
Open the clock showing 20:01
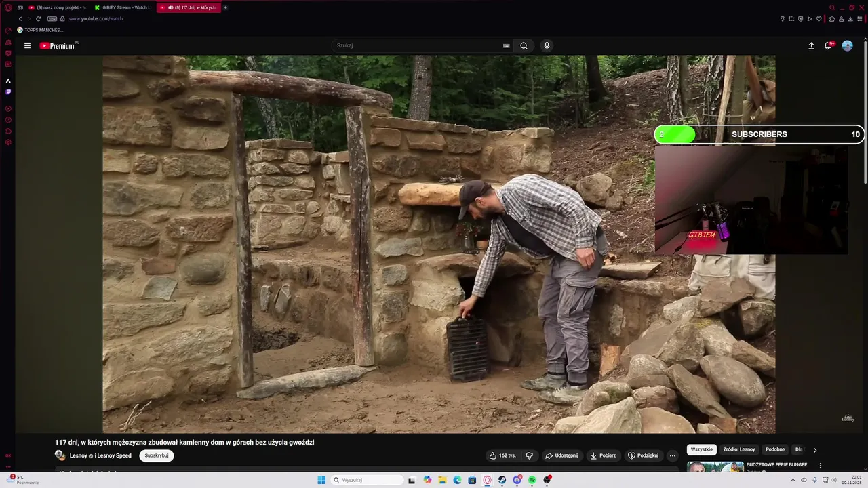point(852,480)
